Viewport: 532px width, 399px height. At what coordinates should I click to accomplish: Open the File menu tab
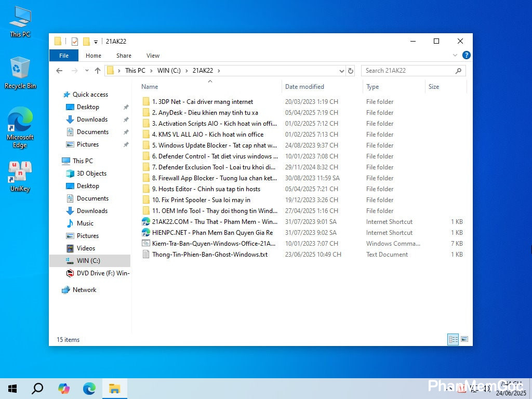(x=64, y=56)
